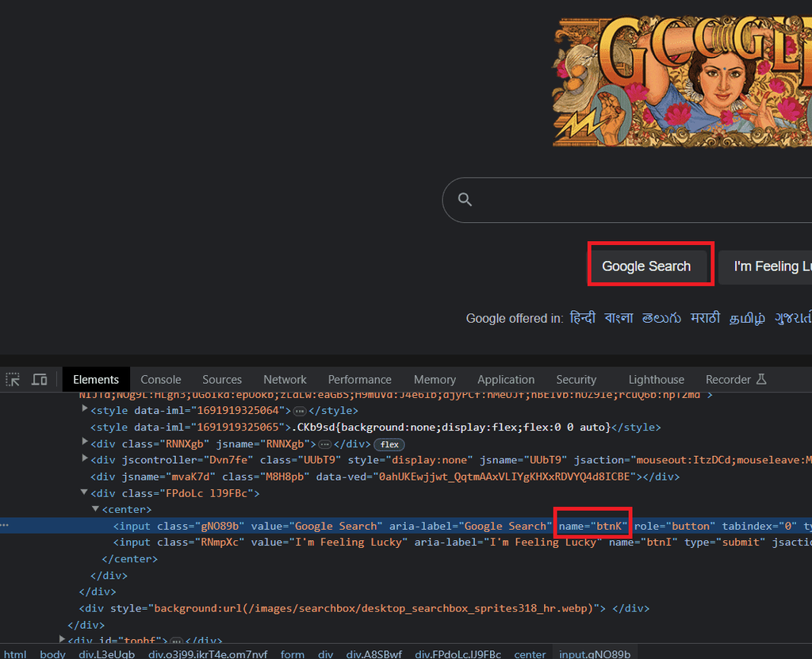Expand the style data-iml 1691919325064 node
812x659 pixels.
point(84,409)
